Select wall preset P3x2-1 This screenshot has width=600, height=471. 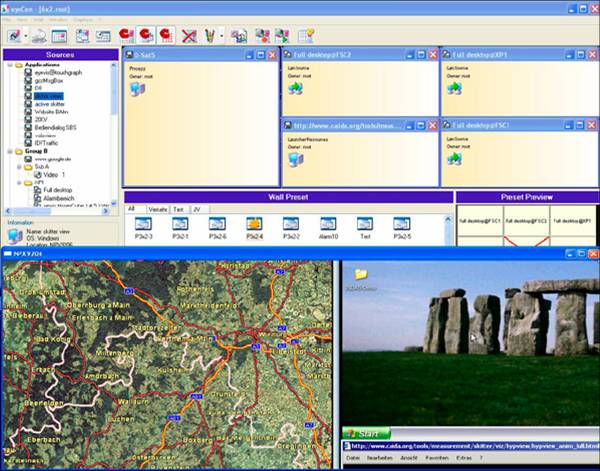click(x=180, y=228)
